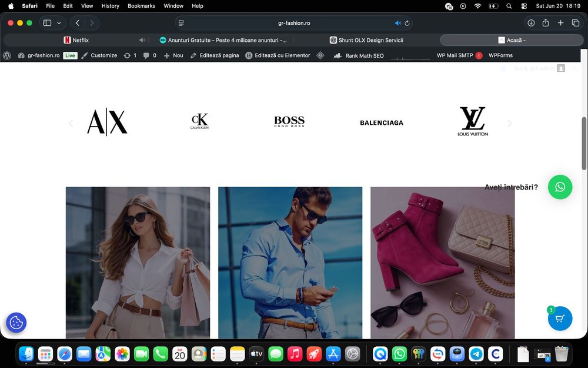588x368 pixels.
Task: Click the page vertical scrollbar
Action: coord(584,144)
